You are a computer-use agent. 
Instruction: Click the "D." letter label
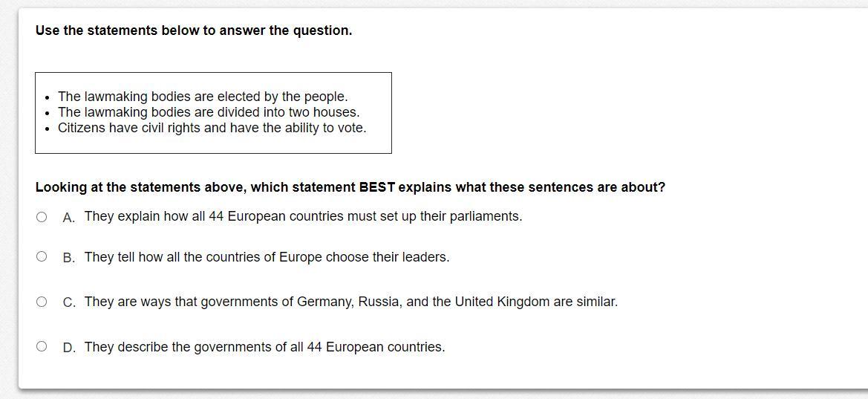click(69, 348)
